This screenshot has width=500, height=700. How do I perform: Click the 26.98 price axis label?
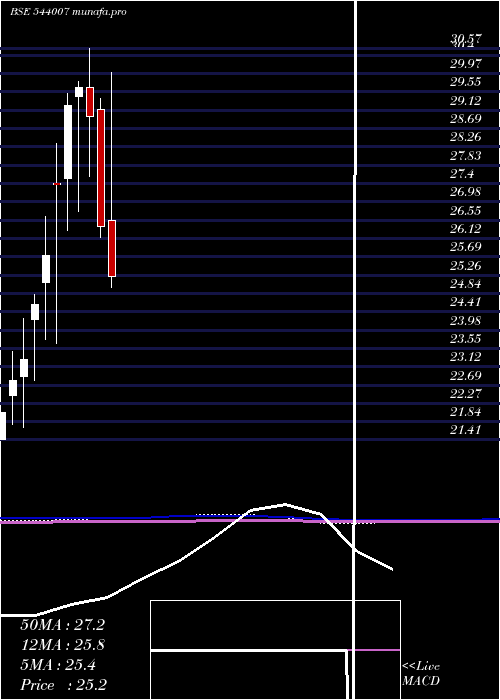(466, 192)
